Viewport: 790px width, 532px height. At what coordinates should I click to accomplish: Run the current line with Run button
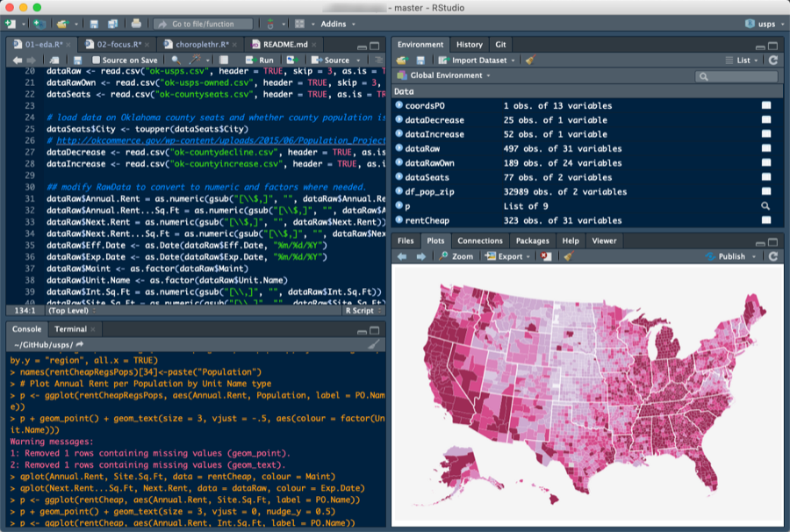click(260, 60)
